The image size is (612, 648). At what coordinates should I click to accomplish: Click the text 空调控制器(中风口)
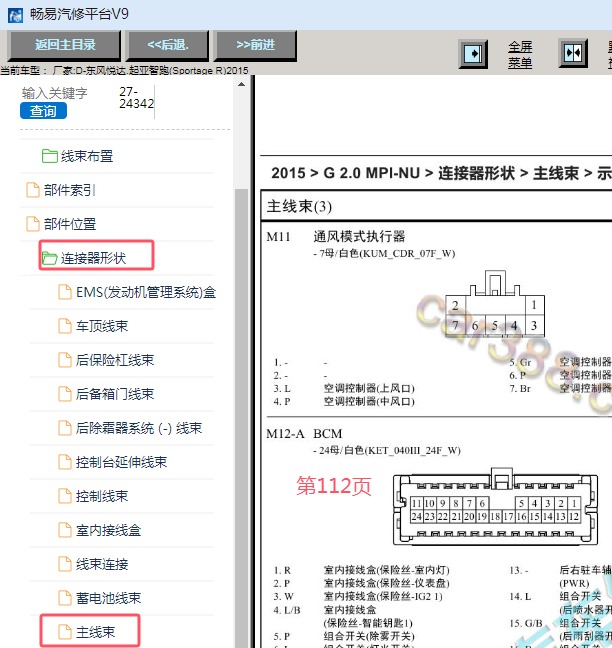pyautogui.click(x=369, y=401)
